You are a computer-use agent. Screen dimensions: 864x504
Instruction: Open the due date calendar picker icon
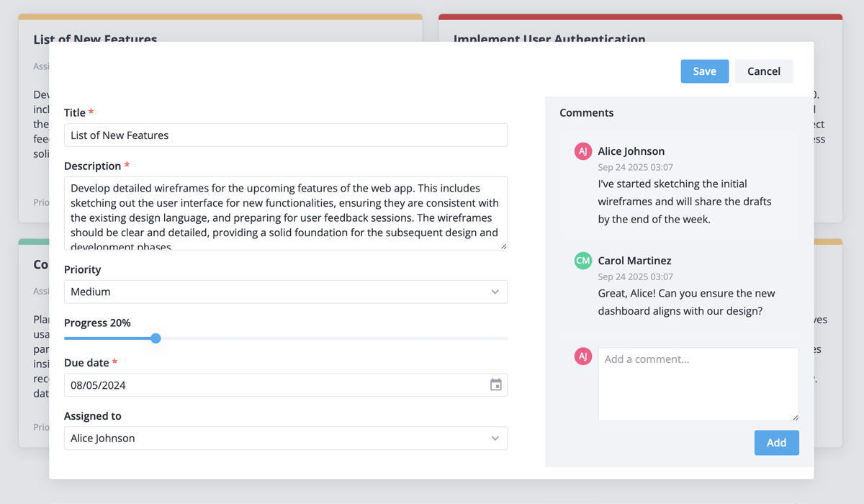[x=495, y=384]
